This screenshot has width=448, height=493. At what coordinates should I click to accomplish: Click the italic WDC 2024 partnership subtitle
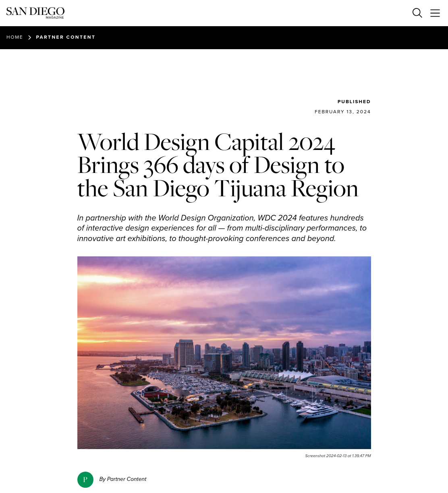[x=222, y=228]
